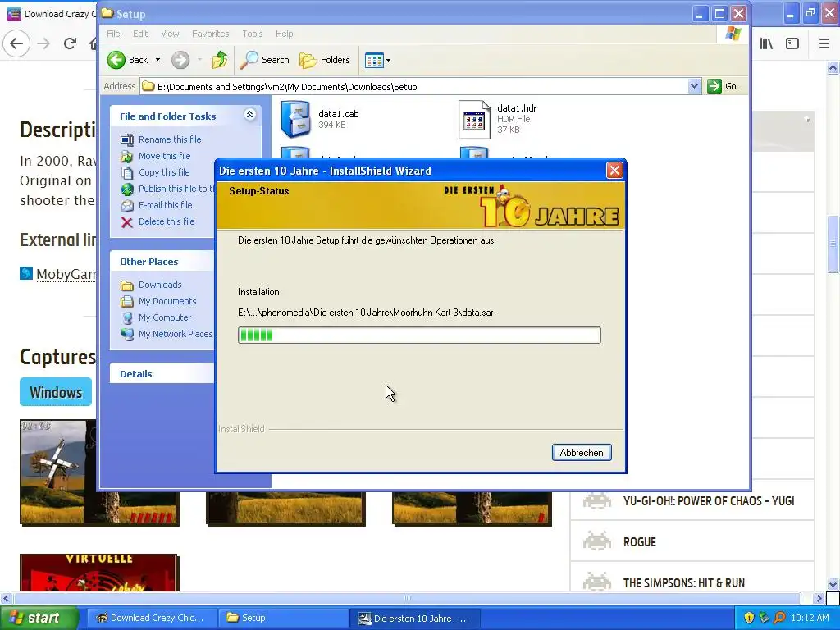This screenshot has width=840, height=630.
Task: Click the security shield tray icon
Action: [x=749, y=619]
